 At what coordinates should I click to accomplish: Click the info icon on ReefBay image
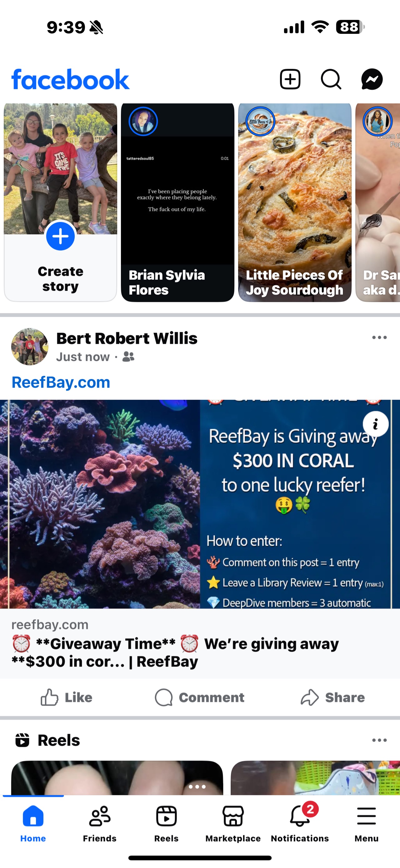[x=375, y=424]
